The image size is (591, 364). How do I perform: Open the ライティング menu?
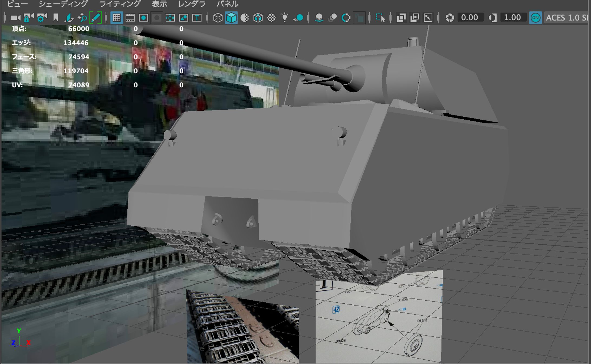(120, 4)
